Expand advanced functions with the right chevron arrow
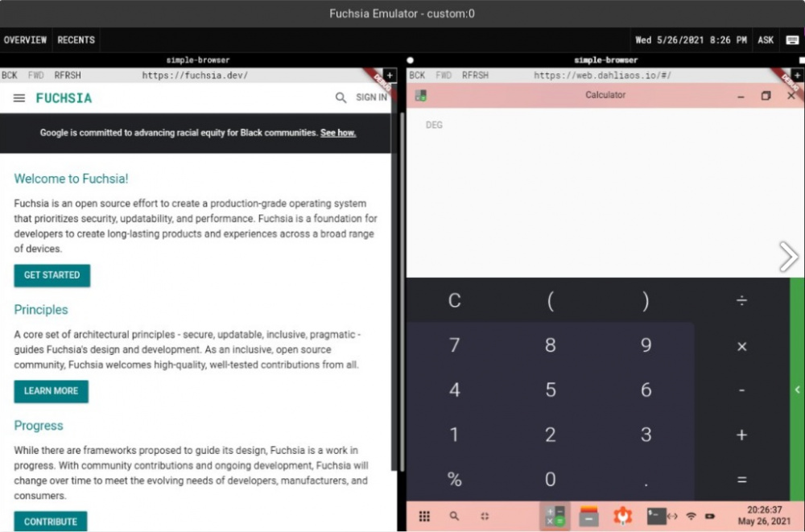The height and width of the screenshot is (532, 805). [788, 256]
